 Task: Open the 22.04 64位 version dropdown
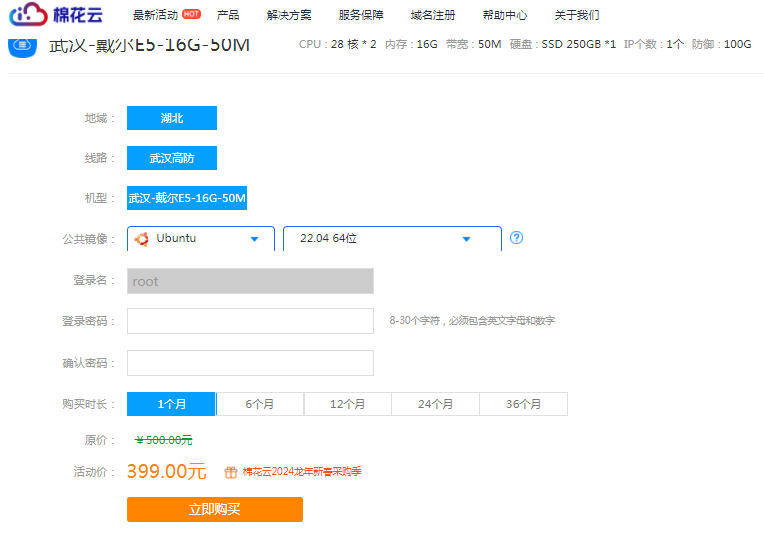point(392,238)
